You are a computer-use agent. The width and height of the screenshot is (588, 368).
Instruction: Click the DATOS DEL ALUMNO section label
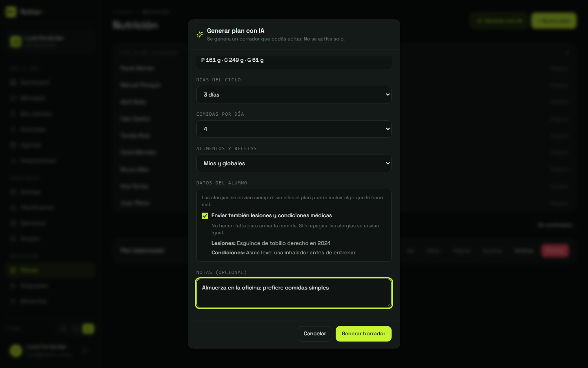click(x=222, y=183)
